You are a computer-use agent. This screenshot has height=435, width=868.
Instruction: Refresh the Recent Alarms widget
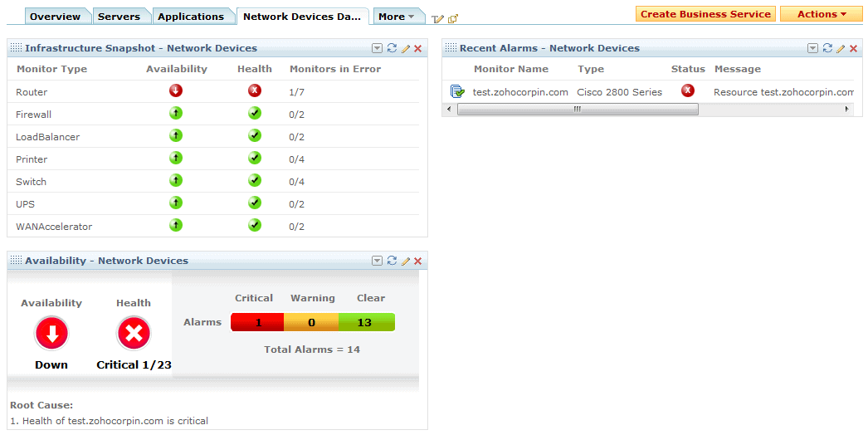pyautogui.click(x=827, y=48)
